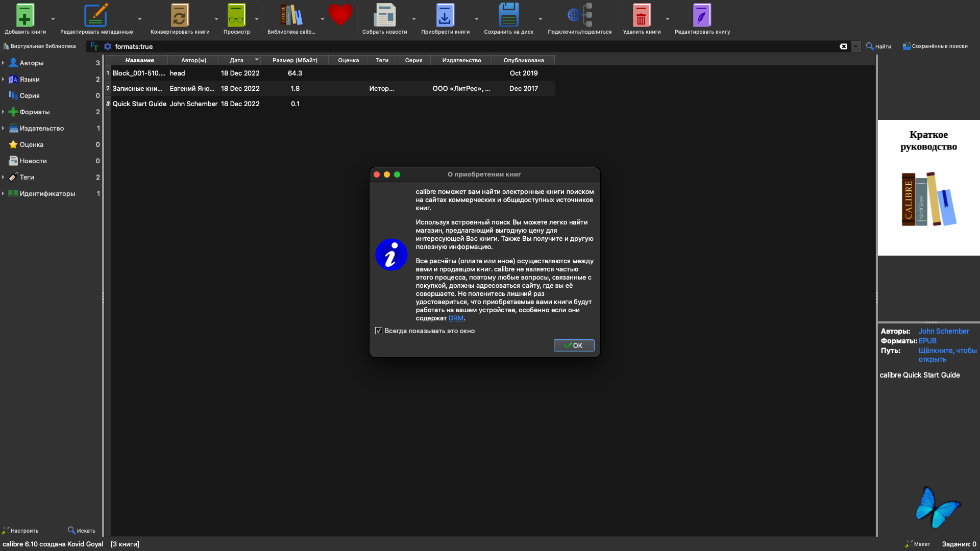
Task: Expand the Форматы tree category
Action: coord(3,112)
